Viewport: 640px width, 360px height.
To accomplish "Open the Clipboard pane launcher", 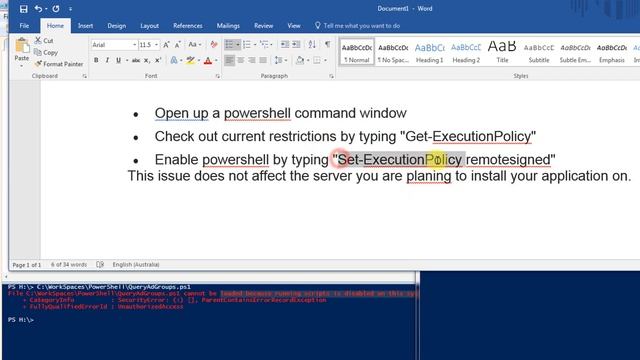I will (x=84, y=76).
